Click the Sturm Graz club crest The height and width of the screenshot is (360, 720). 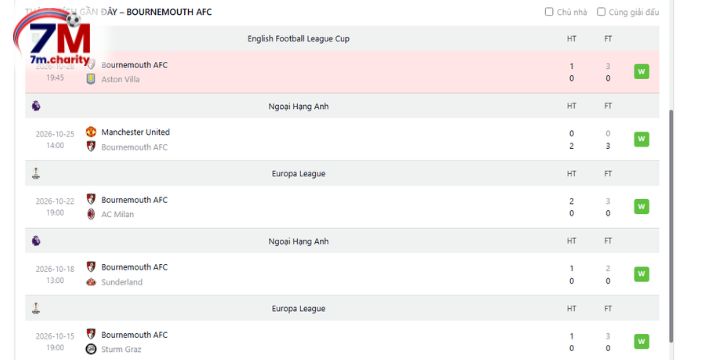coord(91,349)
